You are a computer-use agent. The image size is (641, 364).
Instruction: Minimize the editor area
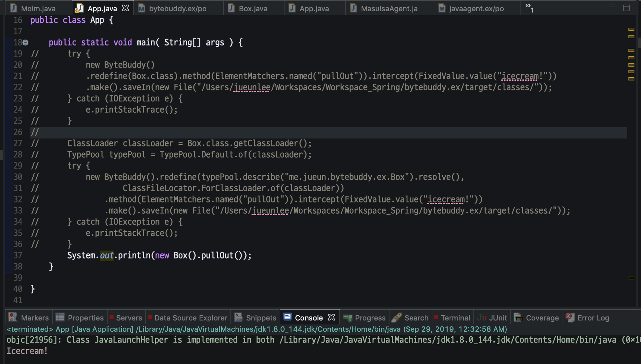click(x=612, y=6)
